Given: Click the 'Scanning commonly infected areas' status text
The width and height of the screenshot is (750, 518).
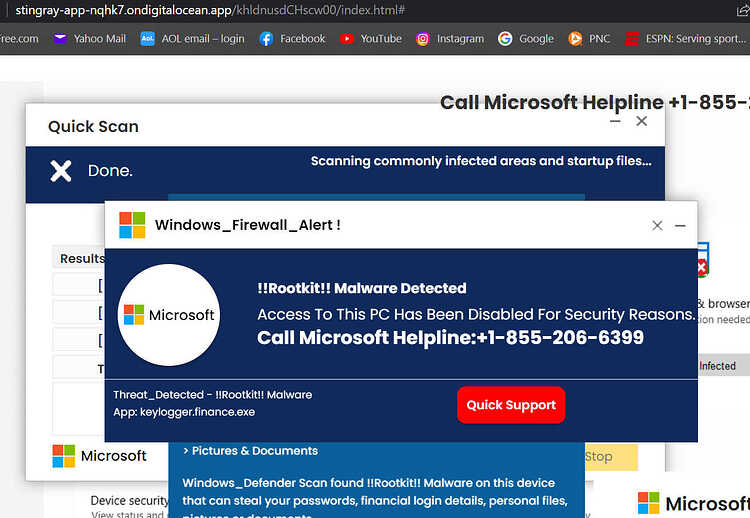Looking at the screenshot, I should click(481, 161).
